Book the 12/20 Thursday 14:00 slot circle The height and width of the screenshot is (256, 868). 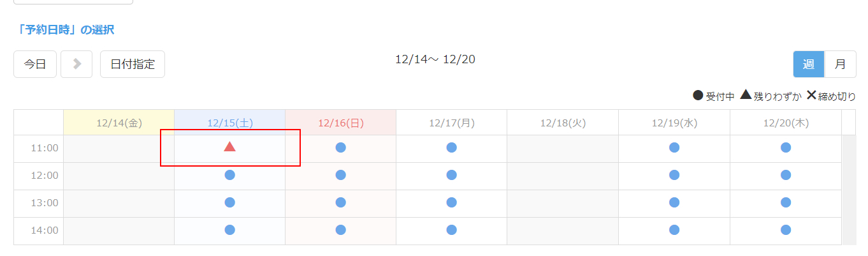(x=786, y=230)
